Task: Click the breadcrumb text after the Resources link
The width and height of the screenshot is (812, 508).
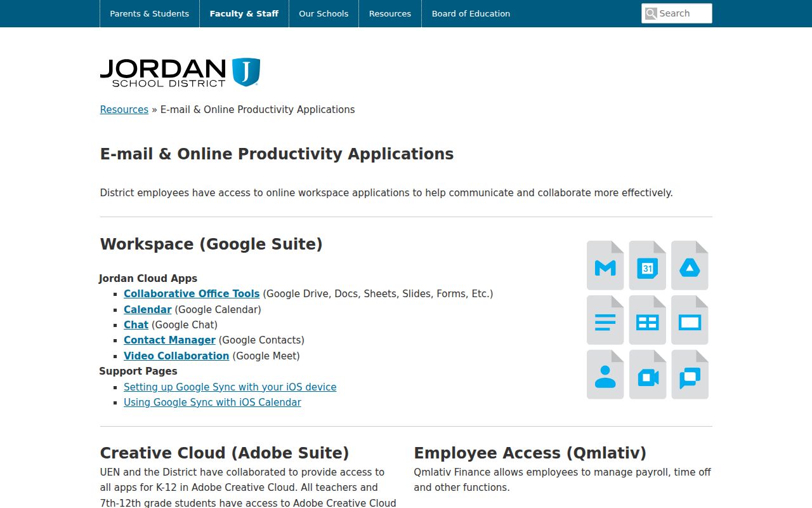Action: coord(258,109)
